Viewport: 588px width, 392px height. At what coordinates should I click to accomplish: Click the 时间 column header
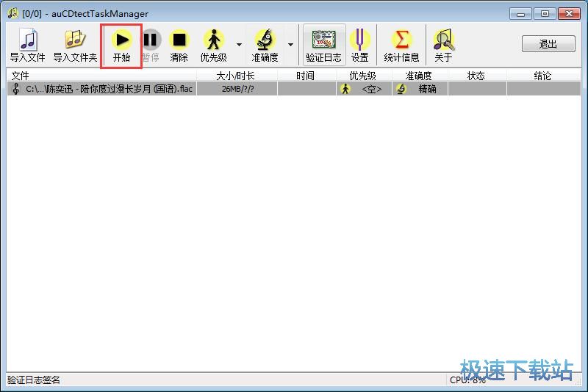click(306, 76)
